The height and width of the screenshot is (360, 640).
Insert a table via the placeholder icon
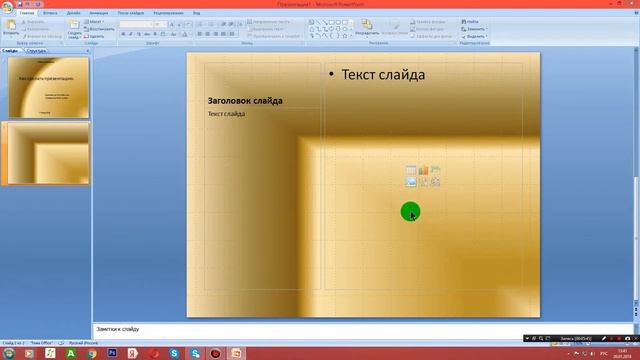(411, 169)
